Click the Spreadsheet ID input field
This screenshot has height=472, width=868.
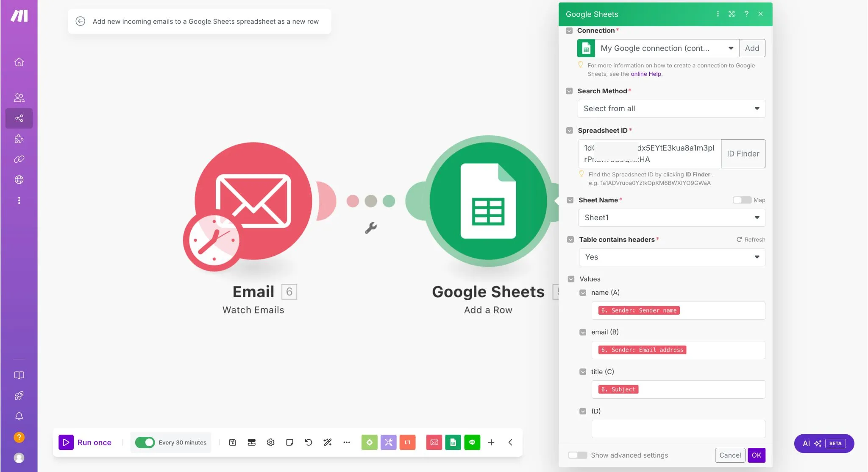coord(649,154)
